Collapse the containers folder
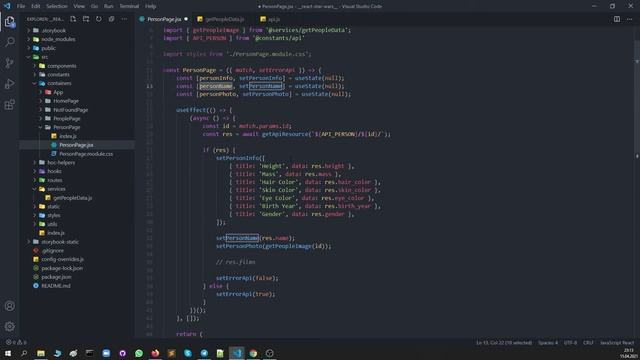 tap(59, 83)
